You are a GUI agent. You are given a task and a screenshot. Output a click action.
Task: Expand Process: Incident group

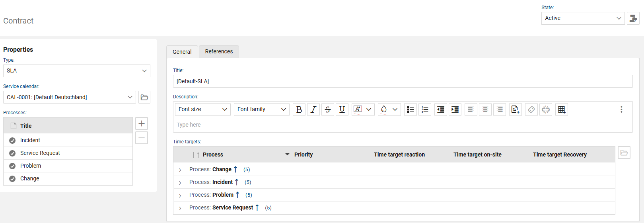180,182
